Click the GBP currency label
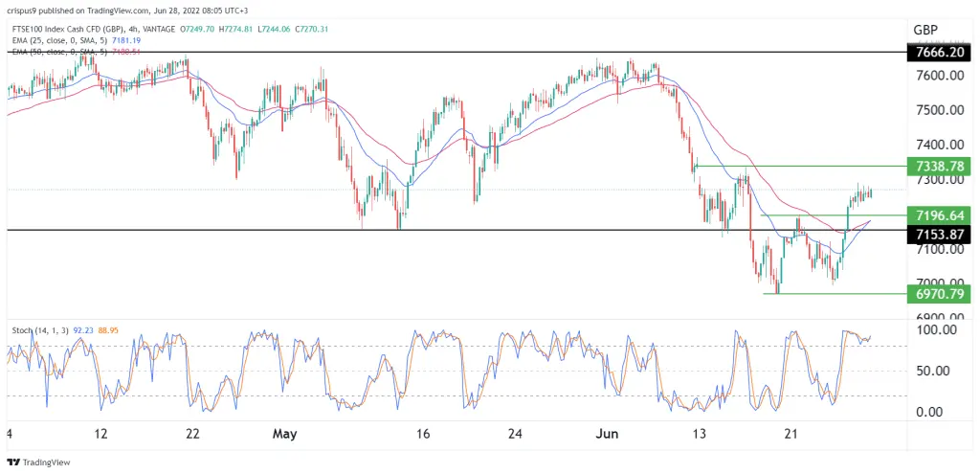The width and height of the screenshot is (980, 474). coord(925,30)
